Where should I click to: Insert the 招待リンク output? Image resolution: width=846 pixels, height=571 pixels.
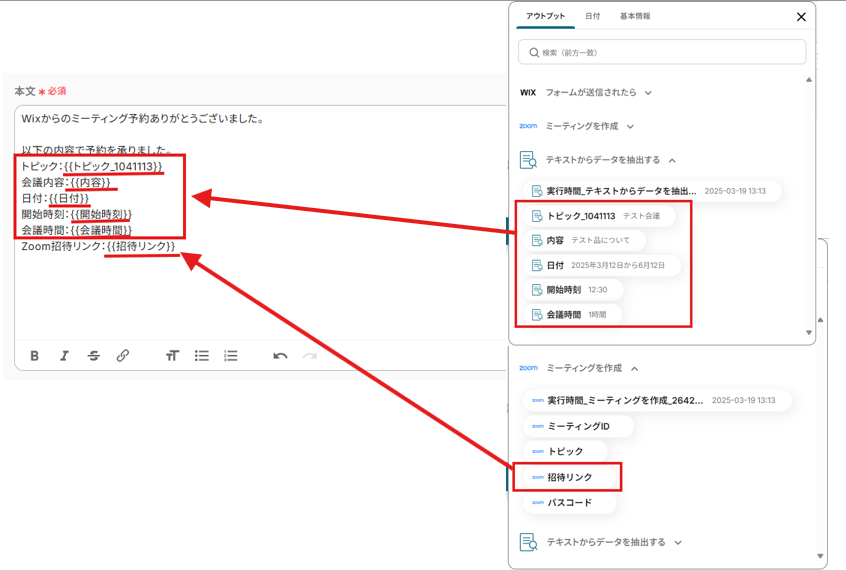pyautogui.click(x=569, y=477)
